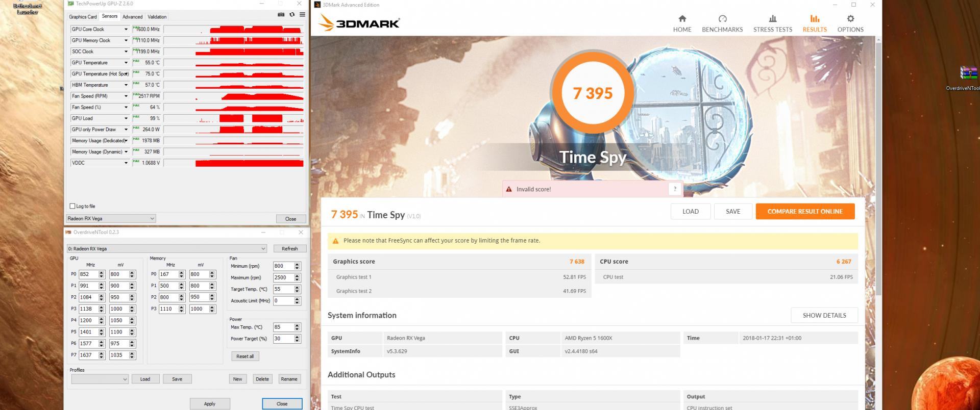
Task: Click the FreeSync notice warning icon
Action: [x=335, y=241]
